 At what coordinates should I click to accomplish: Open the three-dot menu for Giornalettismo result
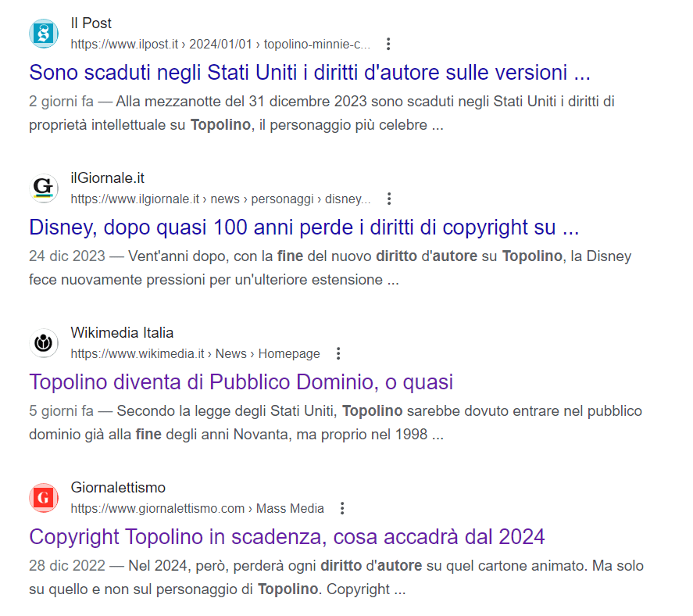click(x=342, y=509)
